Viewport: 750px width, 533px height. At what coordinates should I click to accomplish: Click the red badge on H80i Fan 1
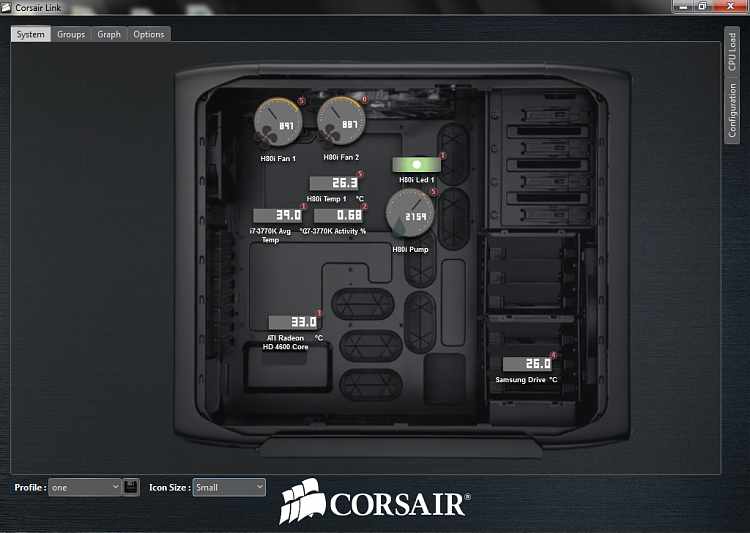click(x=301, y=101)
